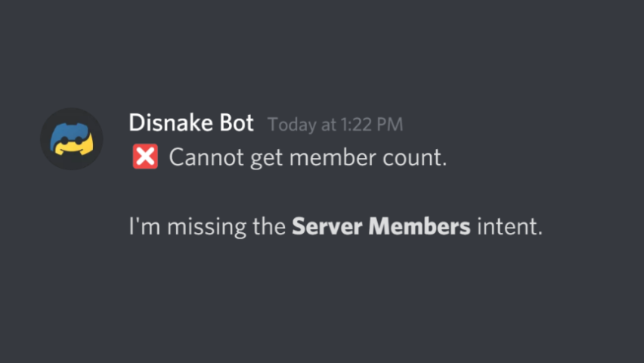Click the "Cannot get member count." line
This screenshot has width=644, height=363.
point(308,159)
